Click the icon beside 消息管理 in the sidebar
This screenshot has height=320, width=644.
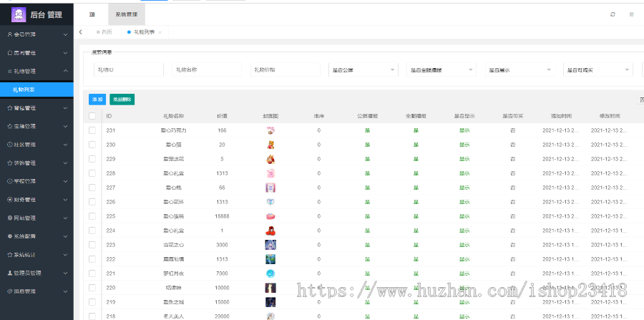pos(10,291)
